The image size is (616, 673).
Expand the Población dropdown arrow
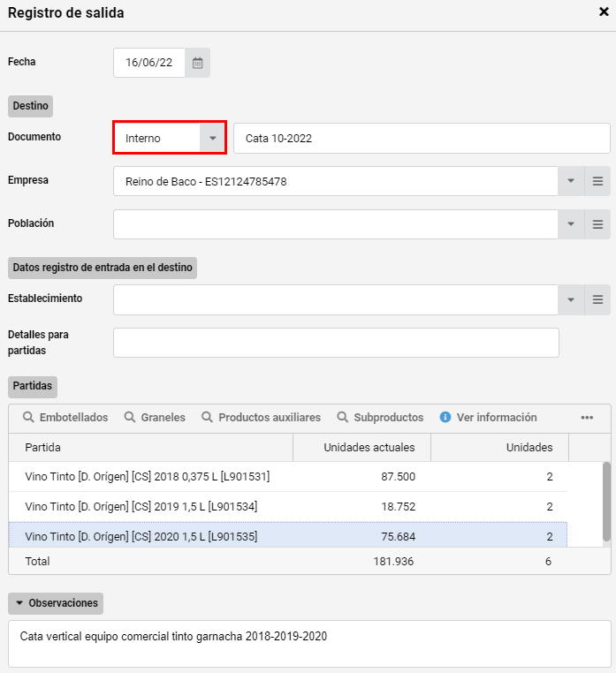[571, 224]
